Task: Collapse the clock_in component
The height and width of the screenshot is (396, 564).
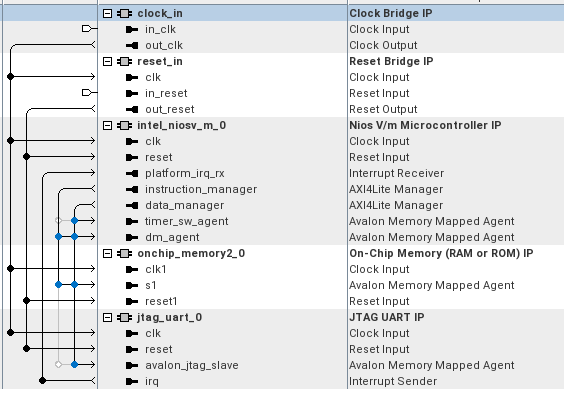Action: (107, 14)
